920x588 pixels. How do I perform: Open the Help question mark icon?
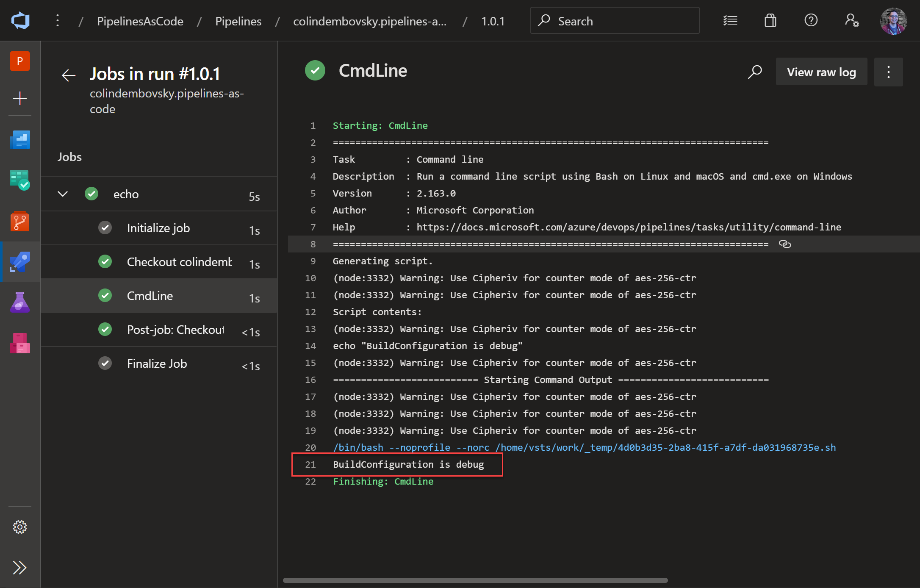[x=811, y=20]
